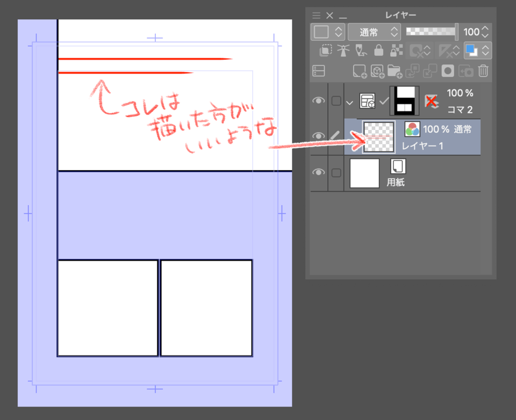Click the Set Showing Area for Ruler icon
Image resolution: width=516 pixels, height=420 pixels.
click(x=446, y=51)
